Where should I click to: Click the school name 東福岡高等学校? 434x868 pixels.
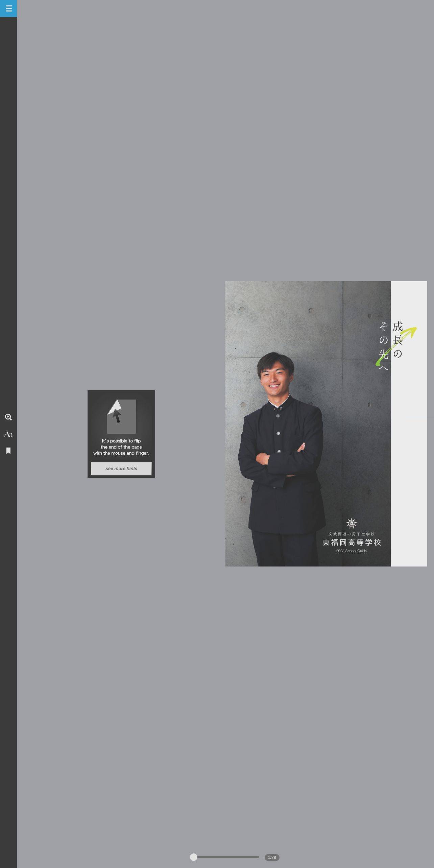[352, 542]
